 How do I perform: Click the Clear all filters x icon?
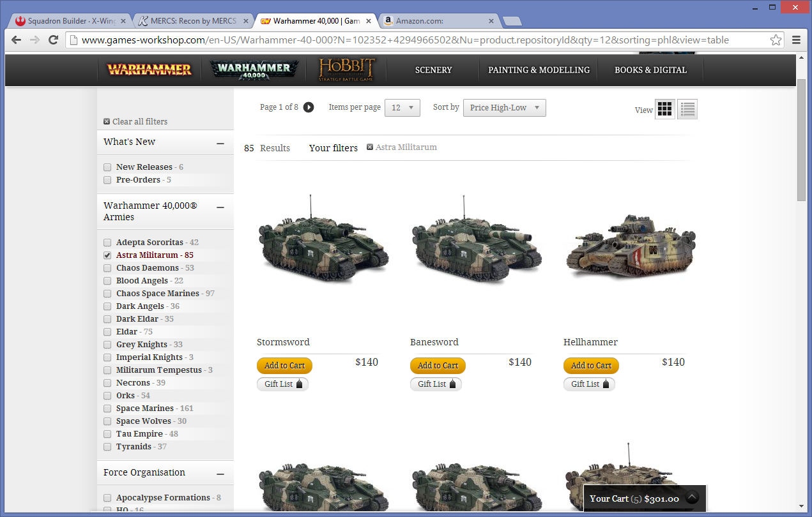pos(107,122)
